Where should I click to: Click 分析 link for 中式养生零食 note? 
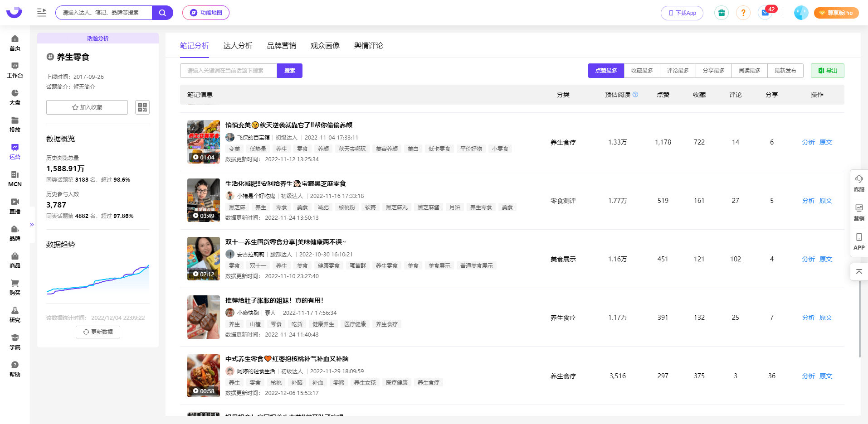tap(809, 376)
